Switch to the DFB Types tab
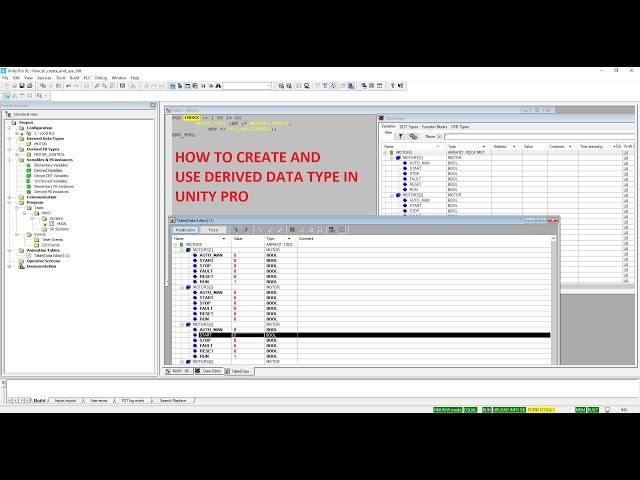Viewport: 640px width, 480px height. coord(460,127)
